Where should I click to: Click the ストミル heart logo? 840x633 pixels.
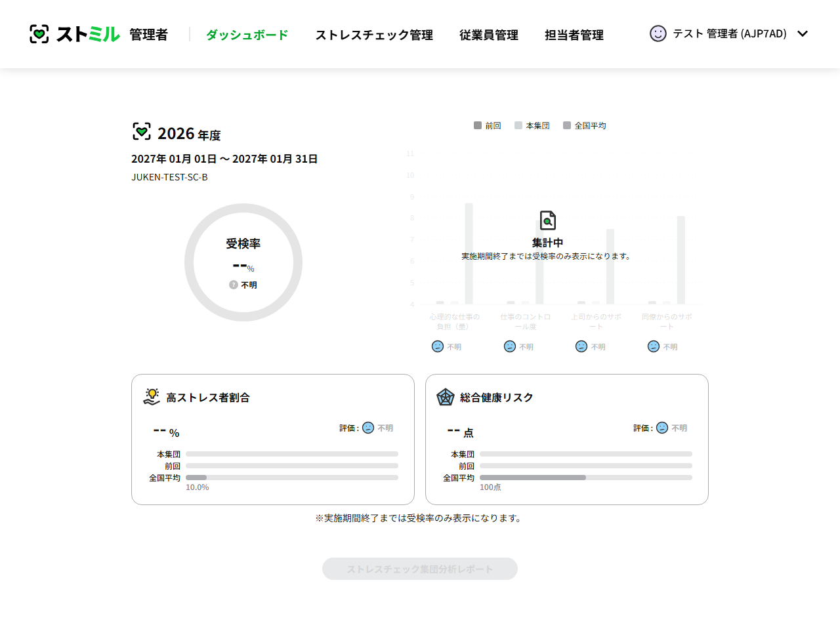[40, 34]
